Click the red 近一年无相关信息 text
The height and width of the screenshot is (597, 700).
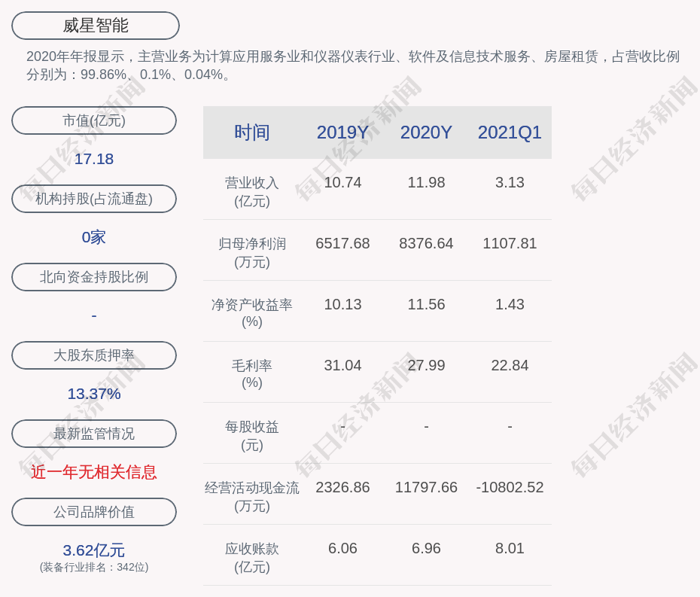(x=94, y=472)
